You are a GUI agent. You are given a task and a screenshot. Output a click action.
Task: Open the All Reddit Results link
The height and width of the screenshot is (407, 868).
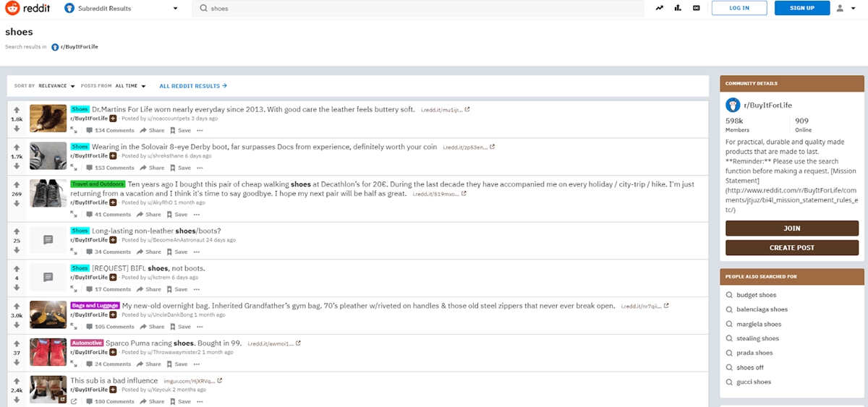(x=193, y=86)
